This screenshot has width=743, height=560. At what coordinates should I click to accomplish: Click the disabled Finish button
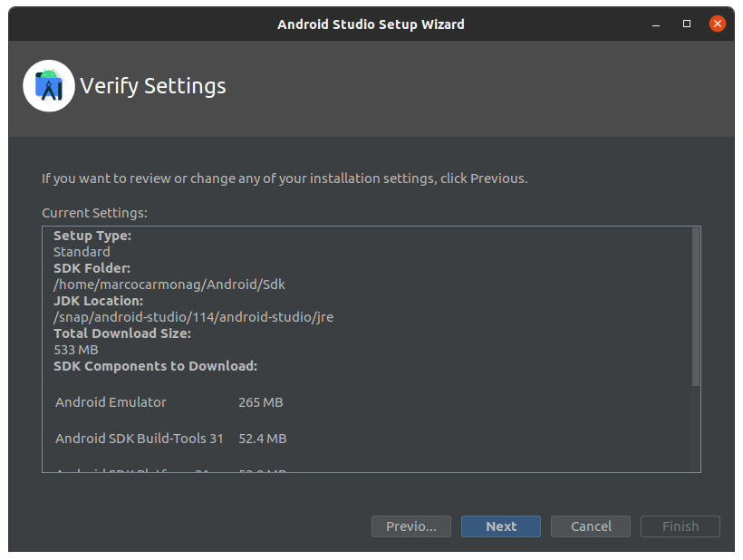680,526
